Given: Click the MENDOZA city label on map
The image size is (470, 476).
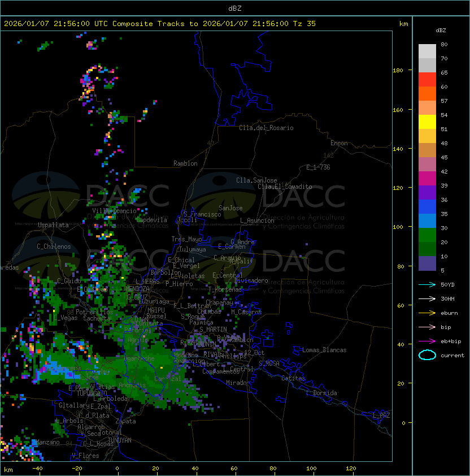Looking at the screenshot, I should [x=137, y=289].
